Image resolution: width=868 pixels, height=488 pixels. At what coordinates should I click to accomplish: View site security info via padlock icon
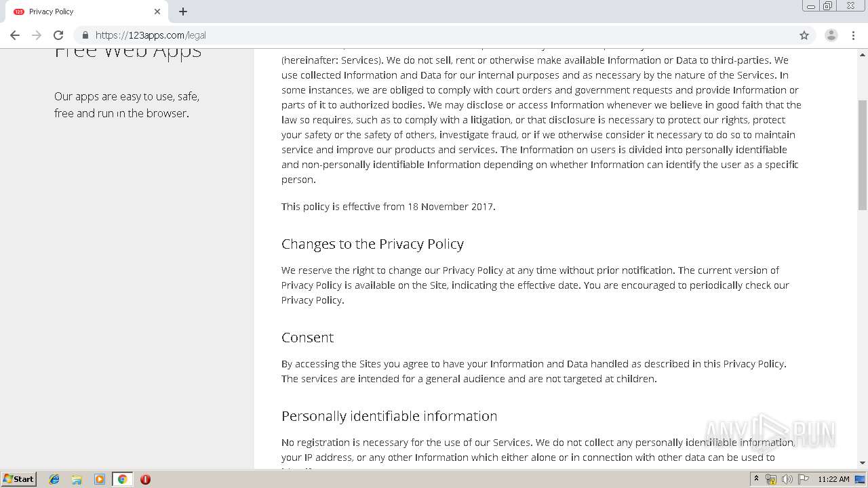85,35
